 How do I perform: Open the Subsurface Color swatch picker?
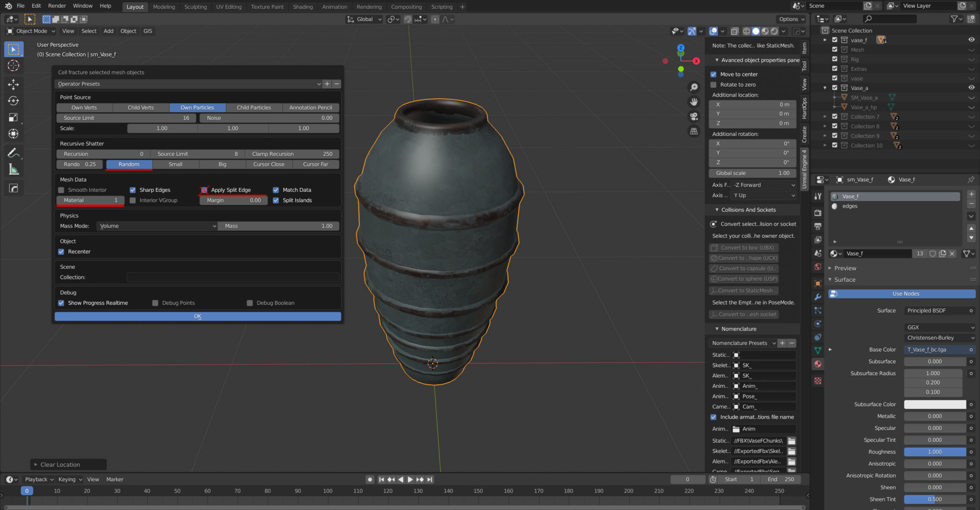coord(934,404)
